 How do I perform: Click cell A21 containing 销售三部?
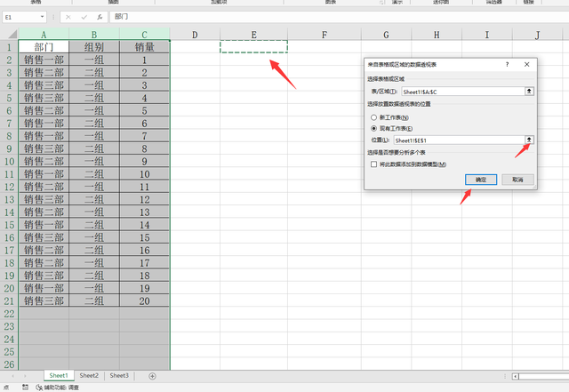click(x=44, y=301)
